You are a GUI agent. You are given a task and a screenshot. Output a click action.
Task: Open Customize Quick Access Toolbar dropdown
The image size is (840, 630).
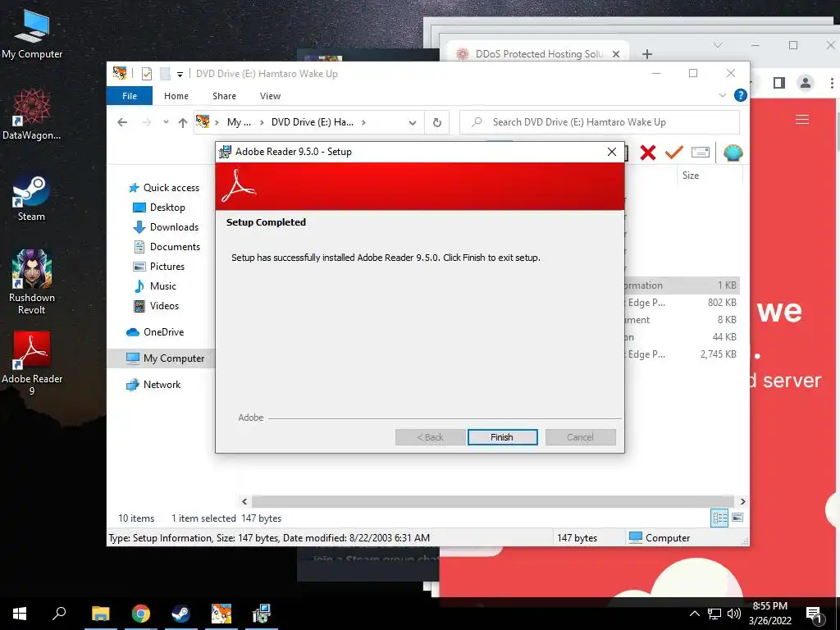point(180,74)
